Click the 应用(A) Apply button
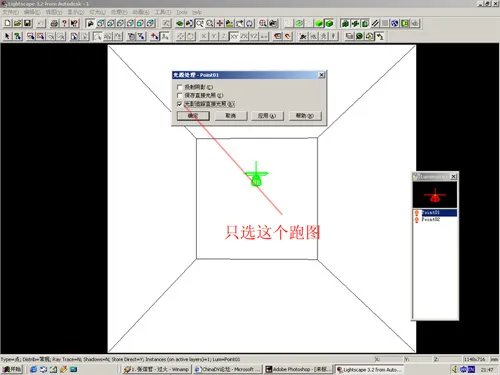This screenshot has width=500, height=375. pyautogui.click(x=267, y=116)
